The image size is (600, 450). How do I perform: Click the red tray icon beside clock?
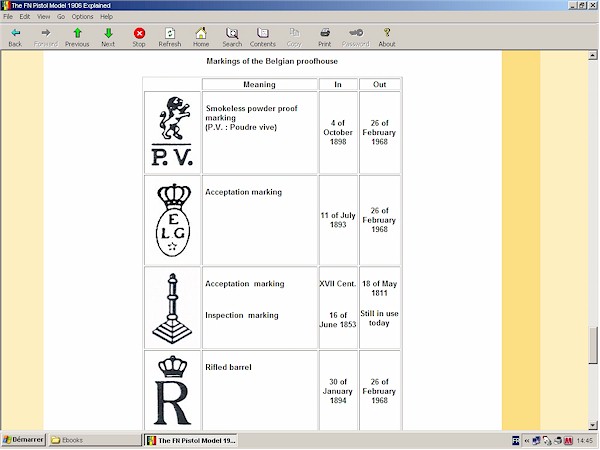569,441
